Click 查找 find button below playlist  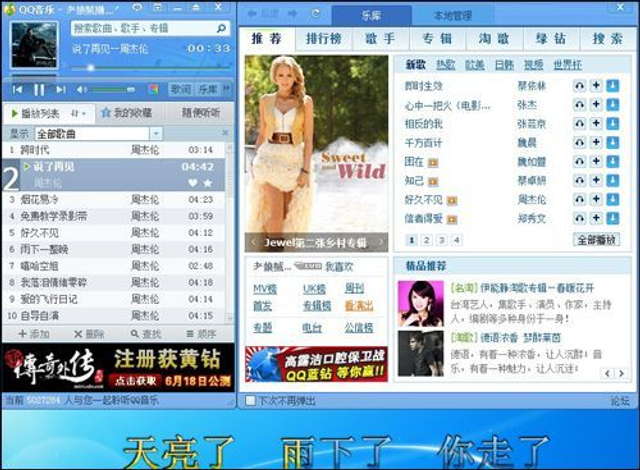tap(146, 334)
